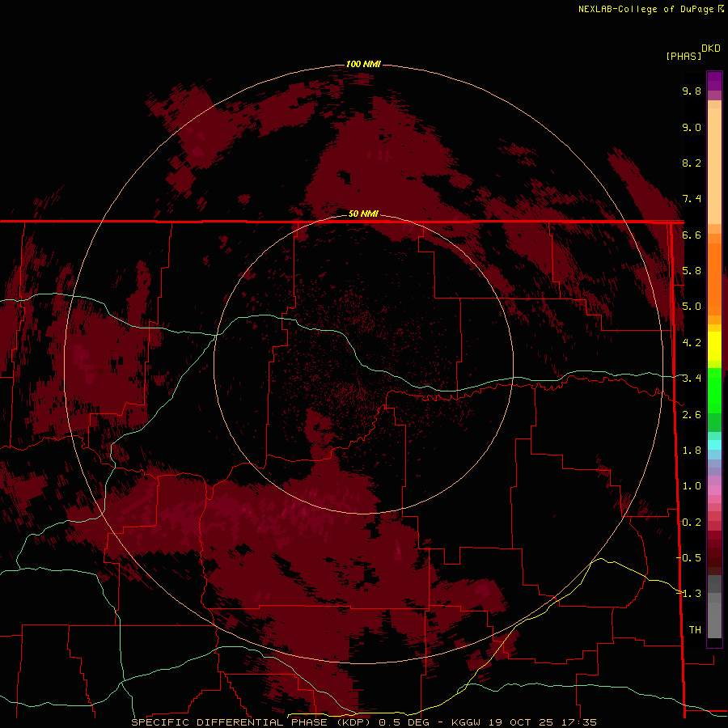Click the 0.2 legend value
Image resolution: width=728 pixels, height=728 pixels.
[x=692, y=523]
